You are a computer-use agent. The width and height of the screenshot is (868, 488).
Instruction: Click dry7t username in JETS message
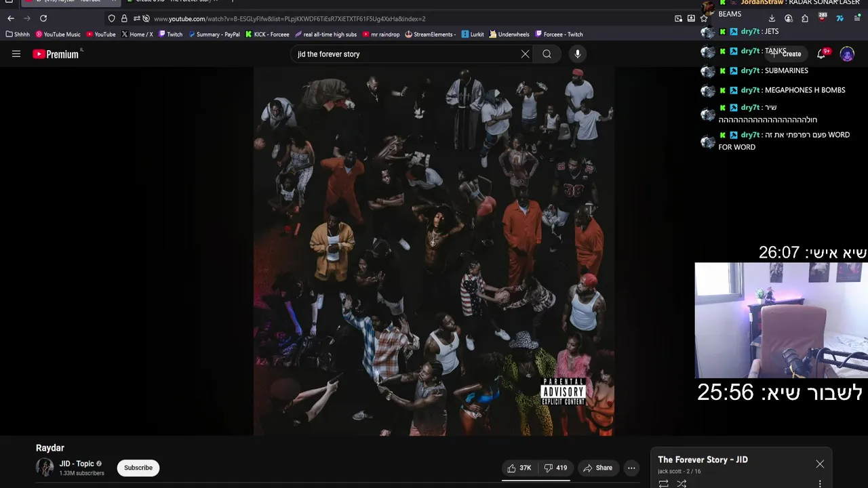750,32
